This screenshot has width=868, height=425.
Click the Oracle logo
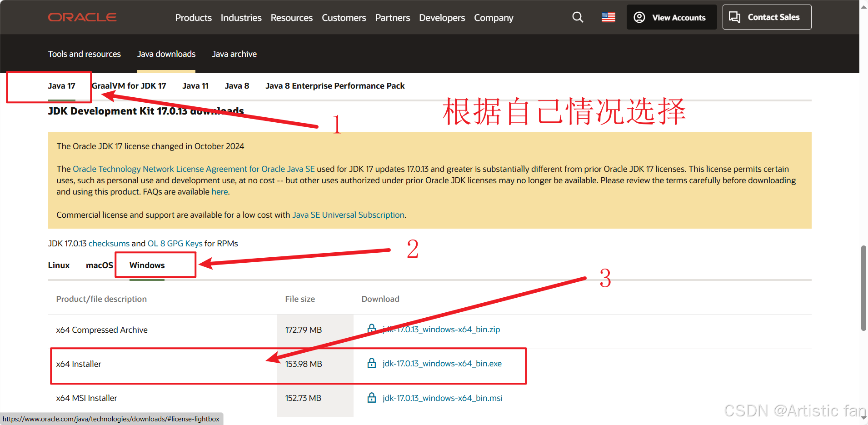82,17
